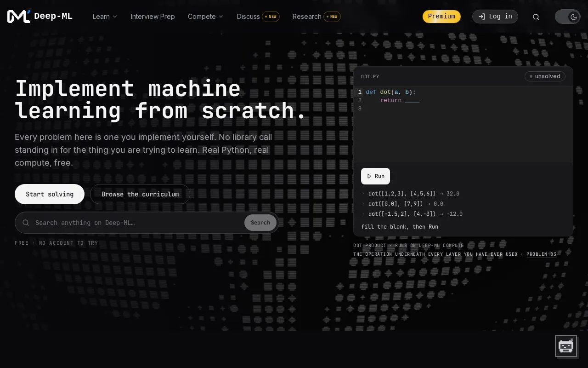Screen dimensions: 588x368
Task: Click the search field magnifier icon
Action: pos(26,223)
